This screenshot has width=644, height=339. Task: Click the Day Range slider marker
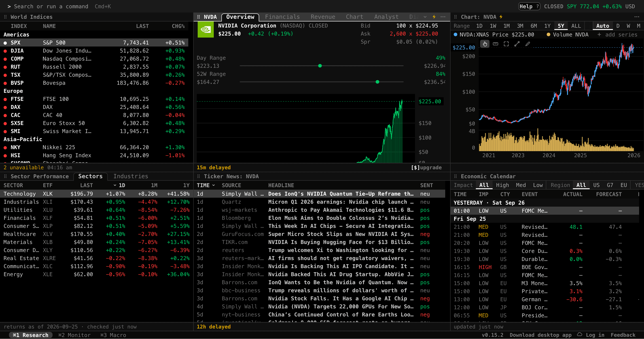click(320, 66)
